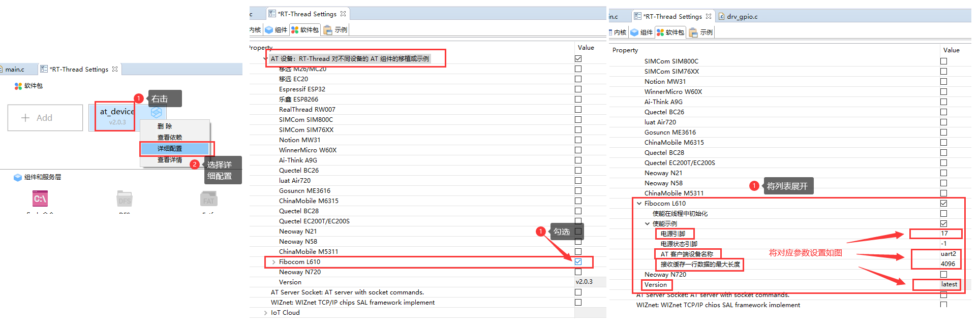Click the 组件 tab icon in the middle panel
This screenshot has height=330, width=980.
pos(269,30)
